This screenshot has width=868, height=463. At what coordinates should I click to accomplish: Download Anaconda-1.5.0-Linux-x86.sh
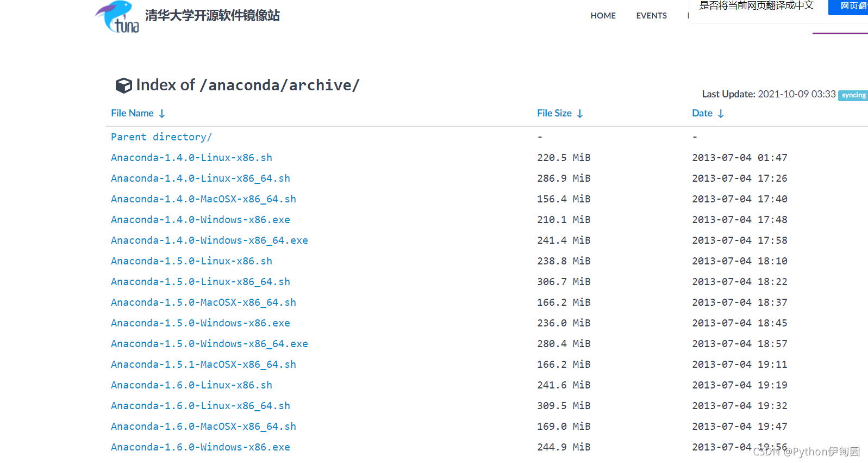pos(191,261)
